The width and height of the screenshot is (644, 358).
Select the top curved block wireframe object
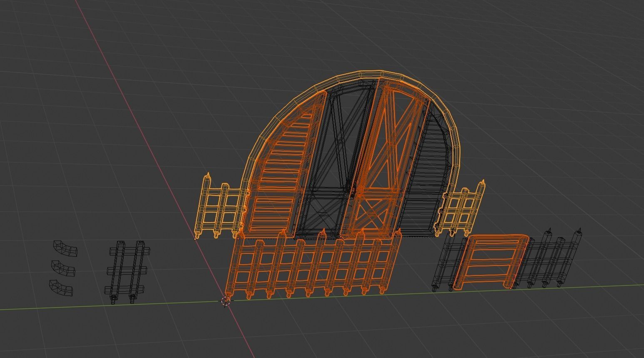click(65, 248)
